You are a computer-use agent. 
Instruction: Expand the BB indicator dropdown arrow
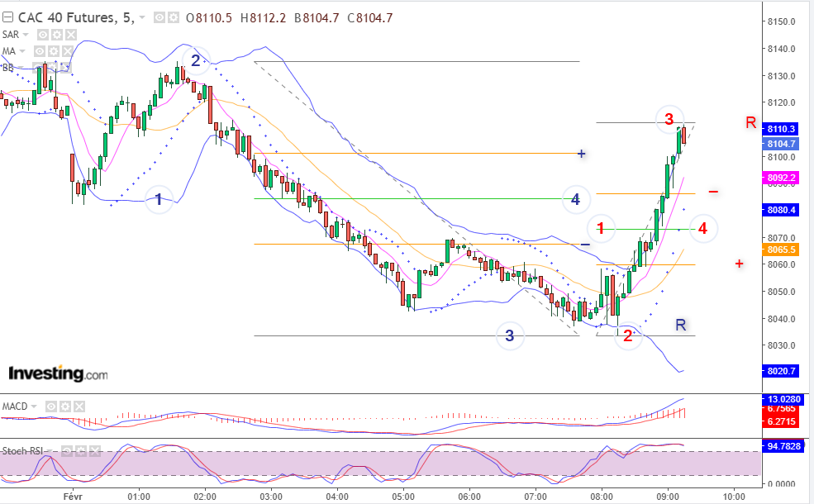[x=20, y=68]
